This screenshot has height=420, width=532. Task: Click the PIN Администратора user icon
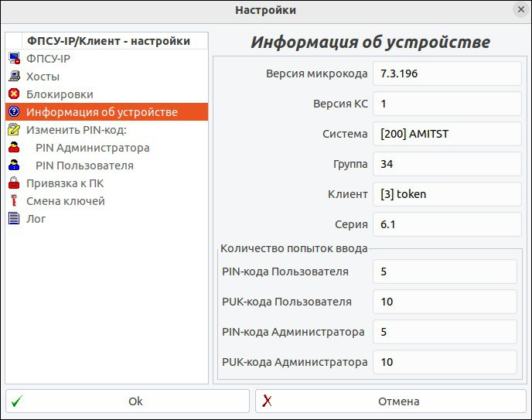point(14,148)
